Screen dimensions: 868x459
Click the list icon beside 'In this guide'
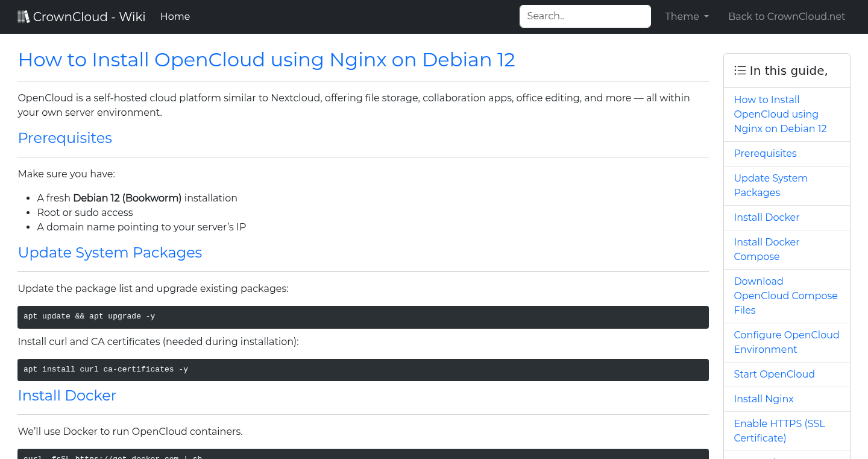[740, 70]
